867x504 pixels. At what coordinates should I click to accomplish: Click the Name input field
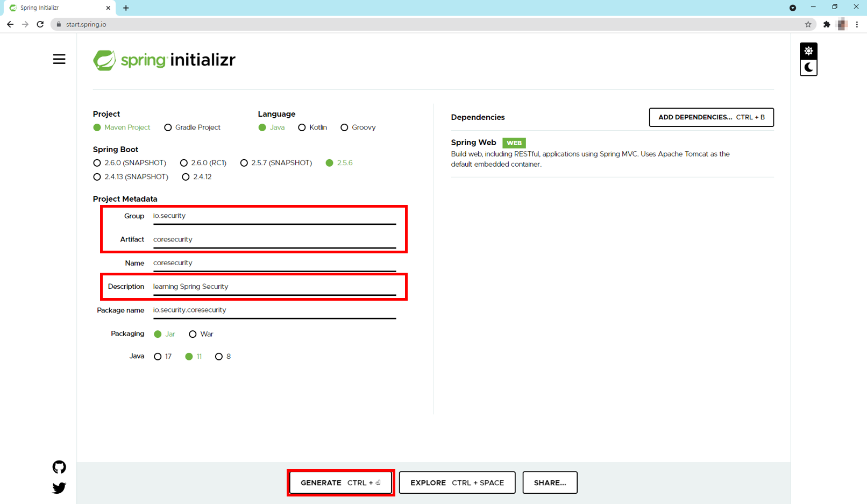pyautogui.click(x=274, y=263)
